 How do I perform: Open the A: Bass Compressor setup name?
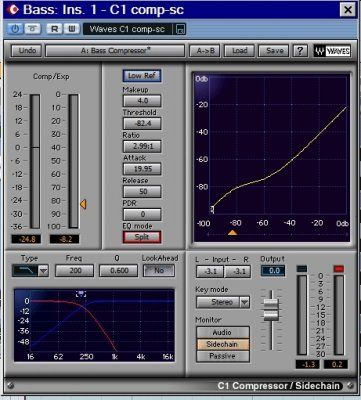point(115,51)
